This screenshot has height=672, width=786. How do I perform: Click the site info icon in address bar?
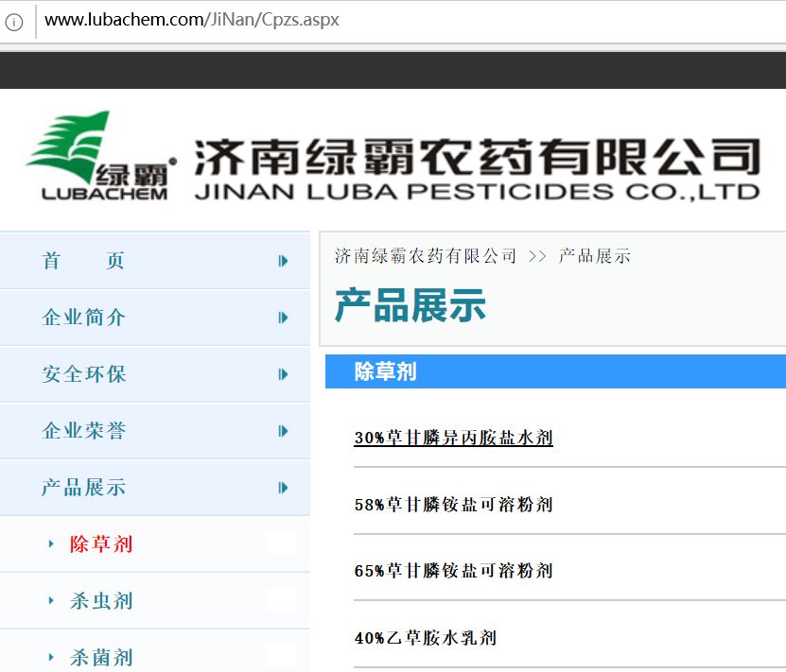coord(14,22)
